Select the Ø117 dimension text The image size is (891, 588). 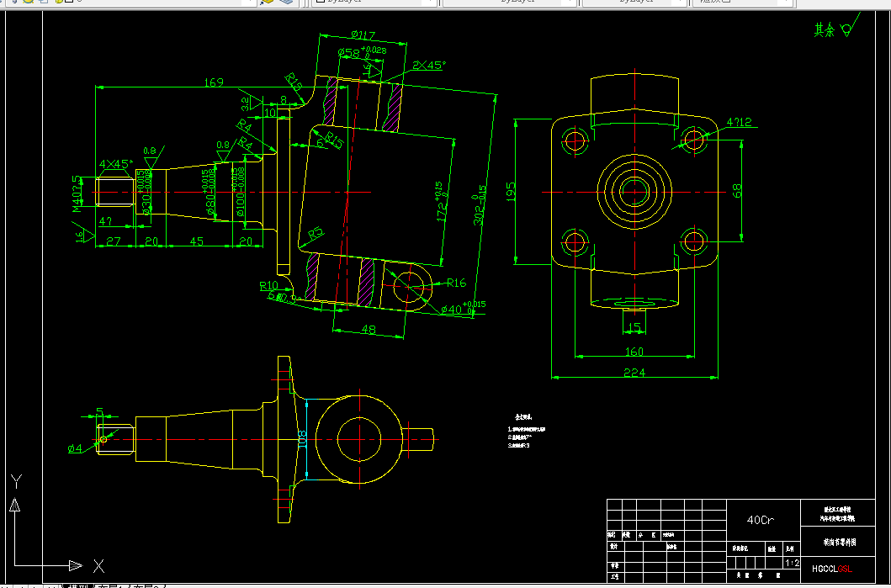363,35
